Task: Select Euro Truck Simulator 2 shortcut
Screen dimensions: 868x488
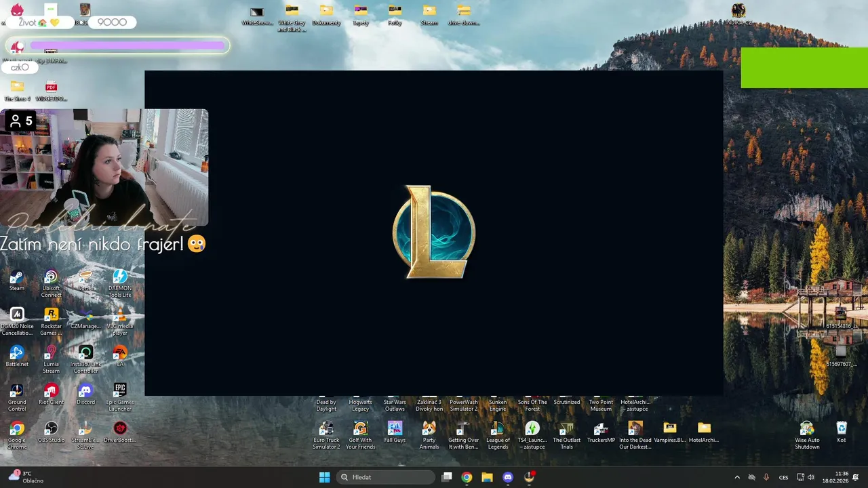Action: tap(326, 435)
